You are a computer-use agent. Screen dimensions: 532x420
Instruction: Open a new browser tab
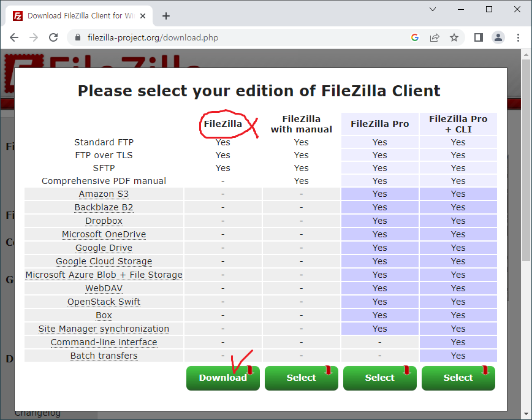166,16
